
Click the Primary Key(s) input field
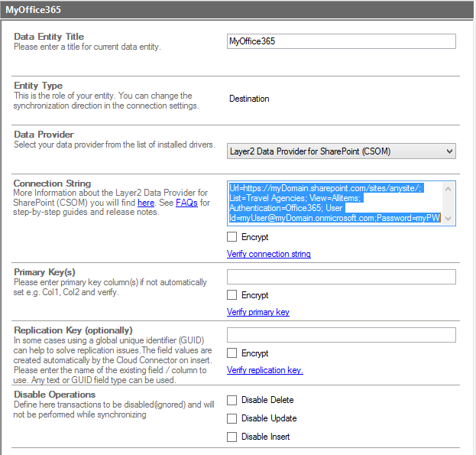click(341, 277)
